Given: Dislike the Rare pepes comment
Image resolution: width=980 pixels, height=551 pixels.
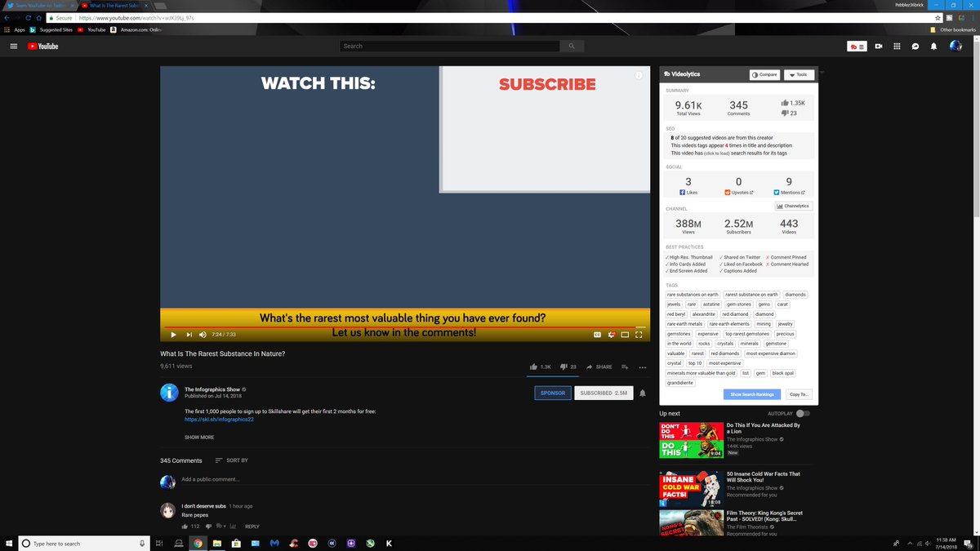Looking at the screenshot, I should [x=210, y=527].
